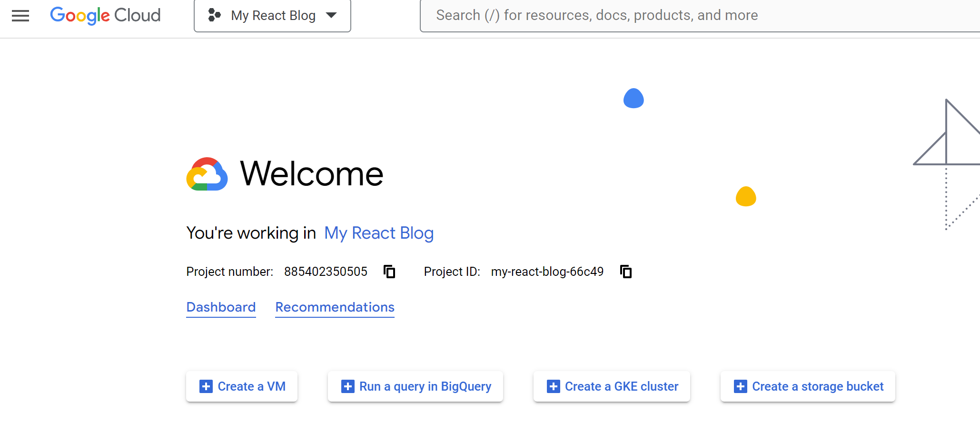Click the Google Cloud logo
This screenshot has width=980, height=424.
tap(105, 15)
